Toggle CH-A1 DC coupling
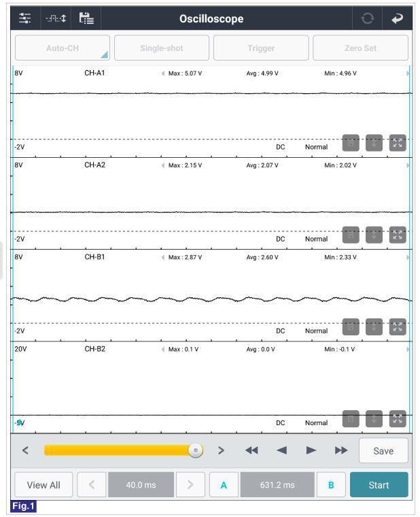This screenshot has width=420, height=517. [280, 147]
